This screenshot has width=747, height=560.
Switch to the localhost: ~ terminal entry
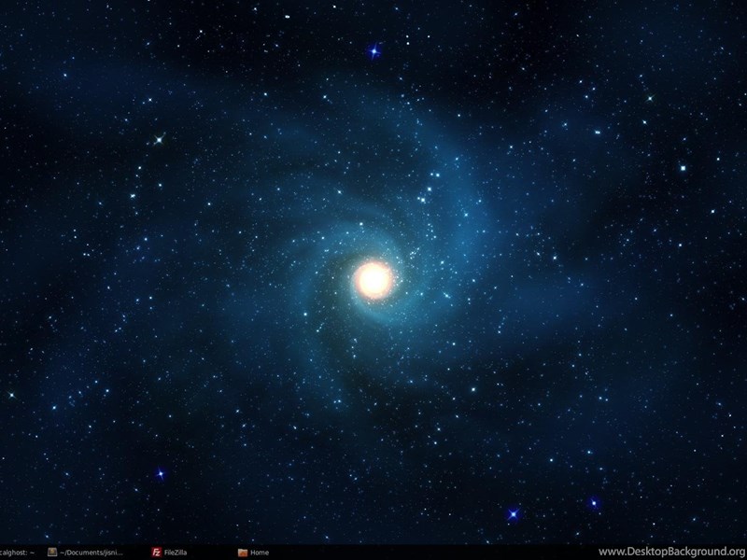coord(17,553)
